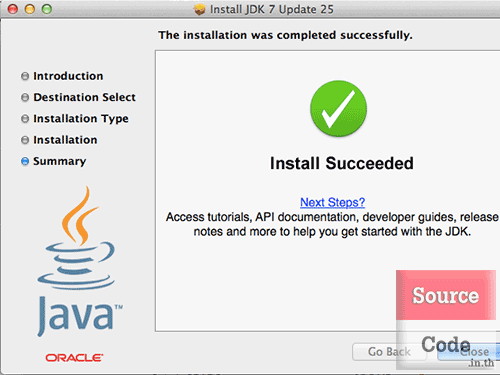
Task: Select the Installation Type step label
Action: click(x=81, y=119)
